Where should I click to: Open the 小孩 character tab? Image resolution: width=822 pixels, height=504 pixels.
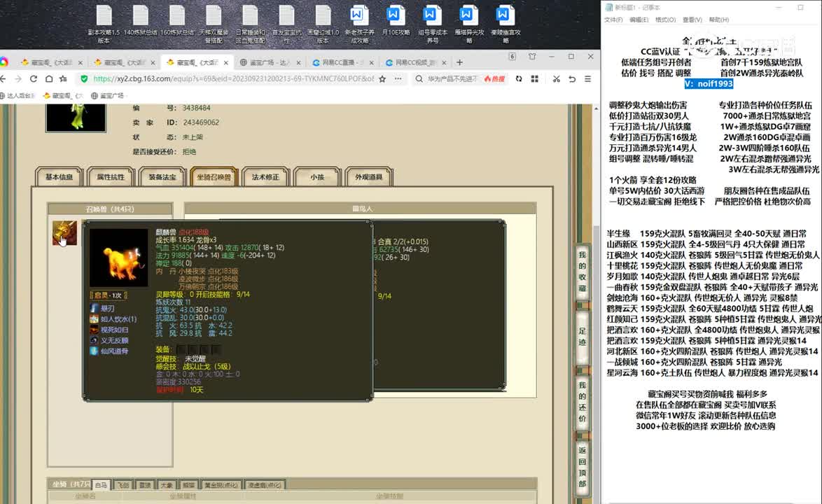(x=317, y=177)
